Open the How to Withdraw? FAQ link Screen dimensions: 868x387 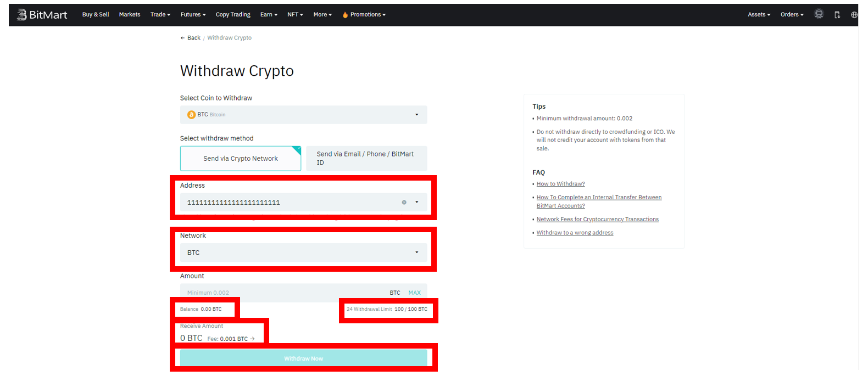click(560, 184)
